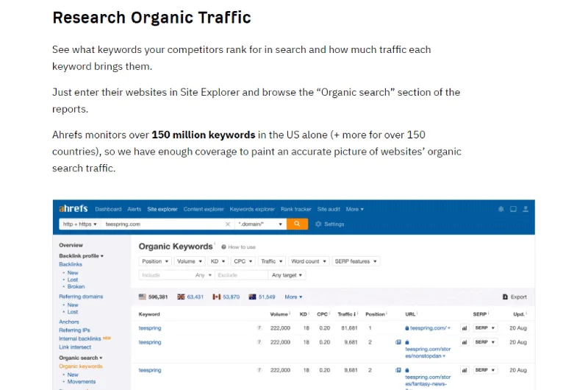
Task: Click the orange search button
Action: 298,224
